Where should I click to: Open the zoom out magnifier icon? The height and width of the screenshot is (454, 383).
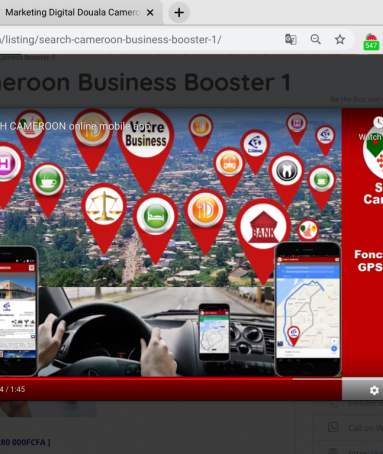pos(315,39)
